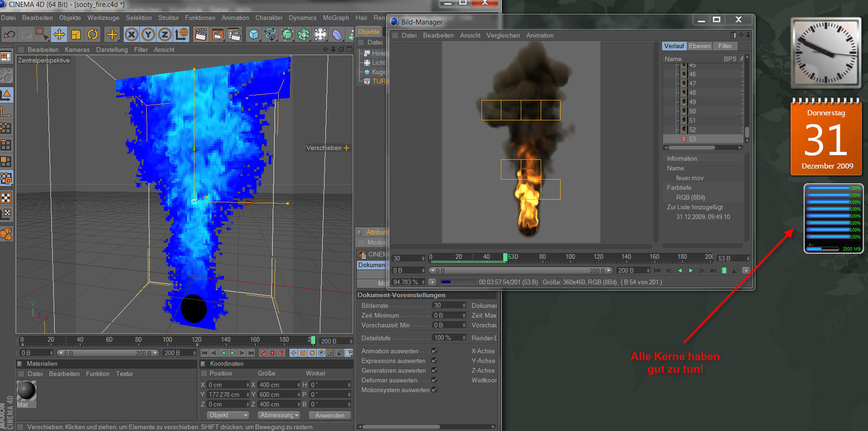The width and height of the screenshot is (868, 431).
Task: Activate the Move tool in top toolbar
Action: point(59,34)
